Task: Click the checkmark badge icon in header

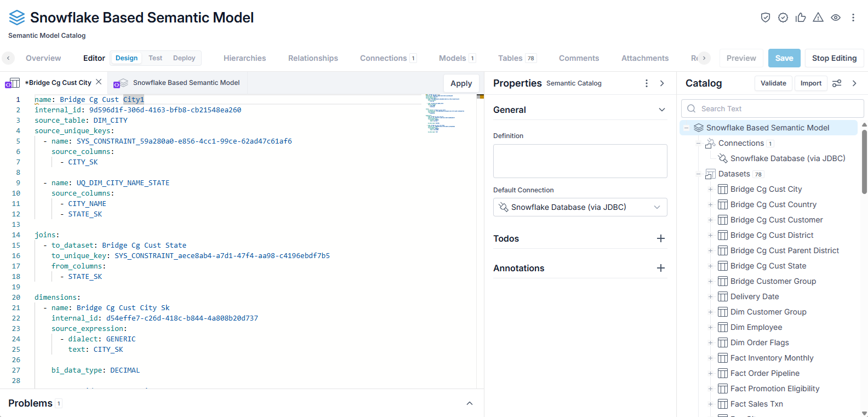Action: (x=783, y=18)
